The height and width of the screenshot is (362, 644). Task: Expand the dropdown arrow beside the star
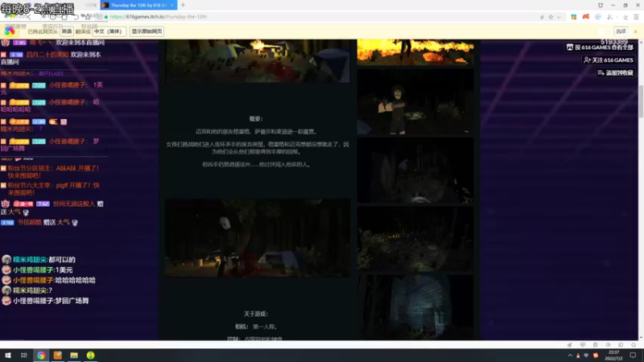[x=559, y=17]
